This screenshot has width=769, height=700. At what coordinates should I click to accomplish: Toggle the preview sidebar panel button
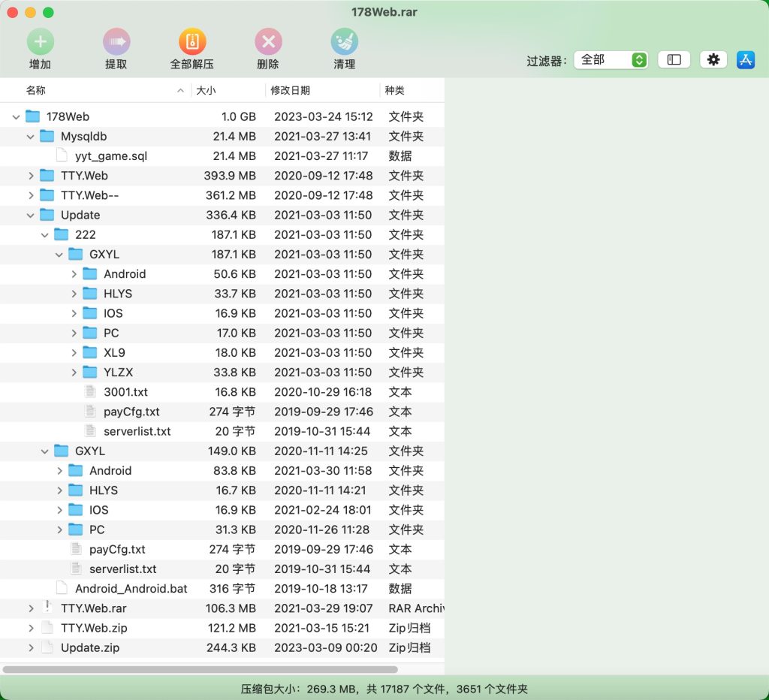674,60
